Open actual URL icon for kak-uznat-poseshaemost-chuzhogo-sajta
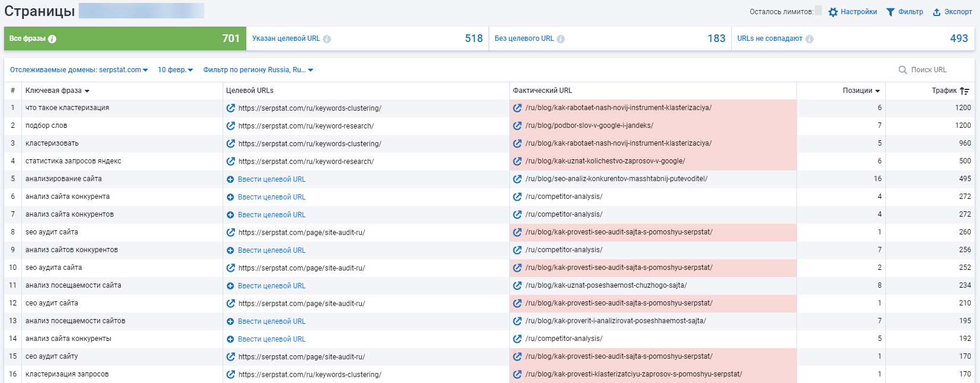The image size is (980, 383). click(518, 285)
